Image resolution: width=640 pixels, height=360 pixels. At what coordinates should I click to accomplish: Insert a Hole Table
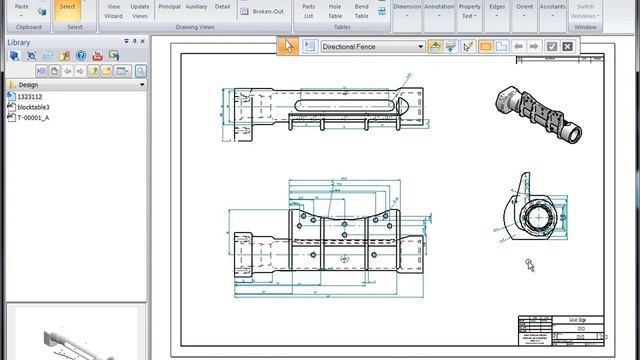click(x=335, y=11)
